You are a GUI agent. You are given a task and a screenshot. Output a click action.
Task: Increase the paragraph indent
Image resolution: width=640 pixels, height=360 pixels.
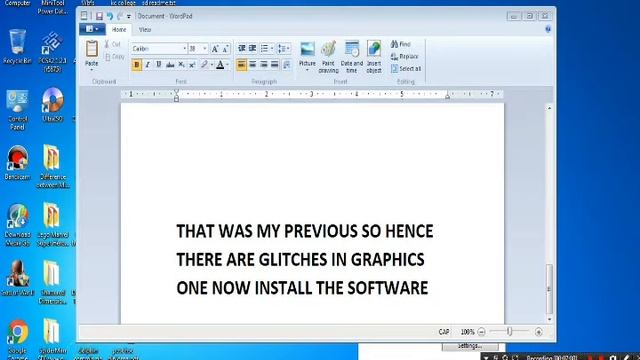(x=253, y=49)
